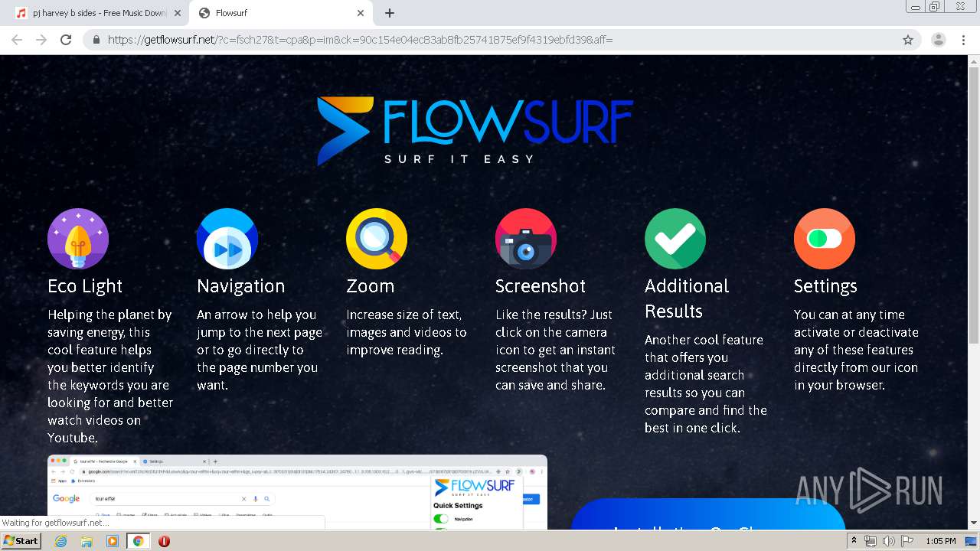Open the media player taskbar icon

coord(113,541)
